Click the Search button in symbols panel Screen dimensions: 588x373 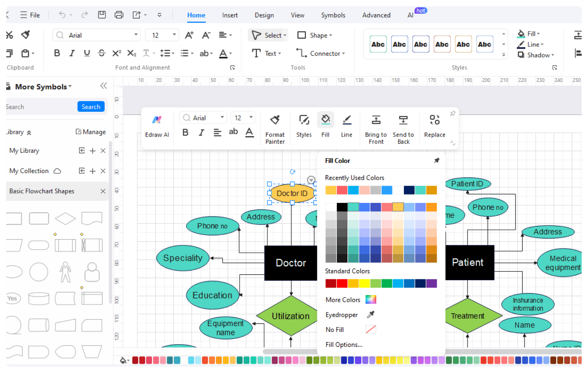coord(91,107)
